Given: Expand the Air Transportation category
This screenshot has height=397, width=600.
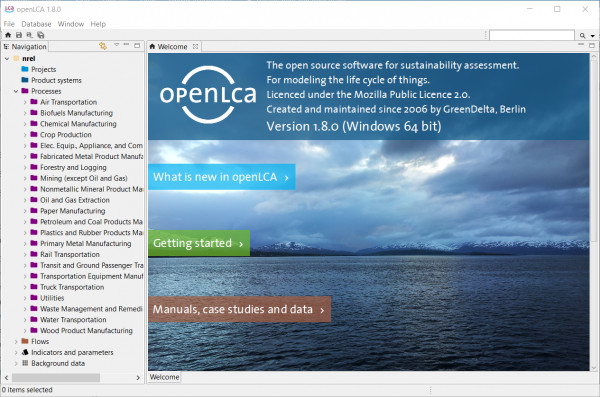Looking at the screenshot, I should pyautogui.click(x=25, y=102).
